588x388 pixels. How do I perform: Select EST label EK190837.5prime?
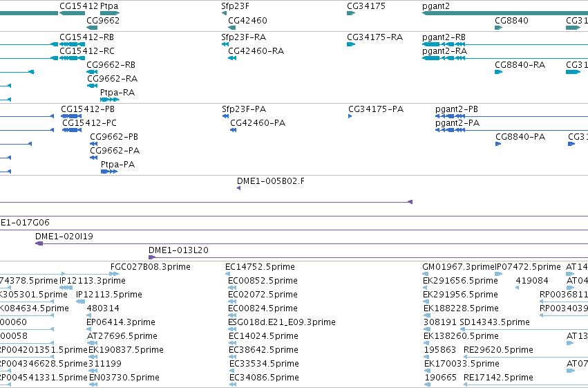click(126, 350)
